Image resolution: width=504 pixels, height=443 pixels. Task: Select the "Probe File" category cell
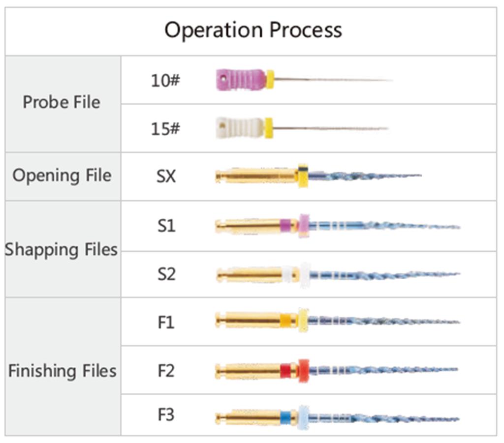point(62,102)
